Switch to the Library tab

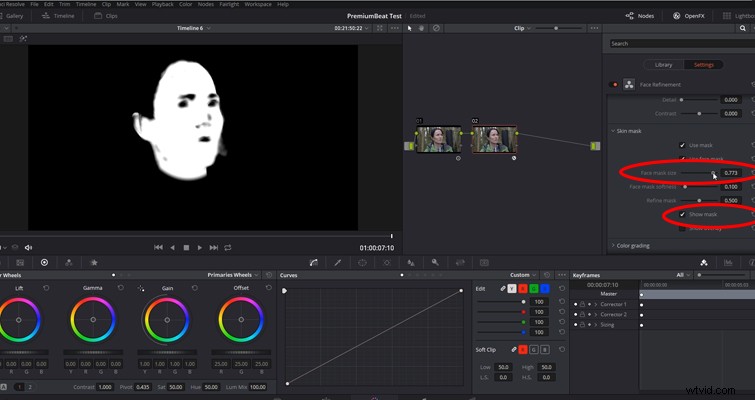(663, 65)
